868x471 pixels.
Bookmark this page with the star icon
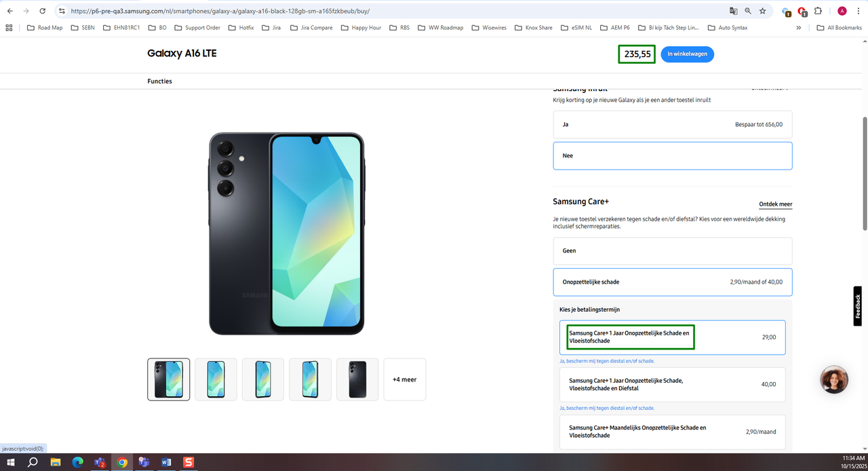pos(763,11)
